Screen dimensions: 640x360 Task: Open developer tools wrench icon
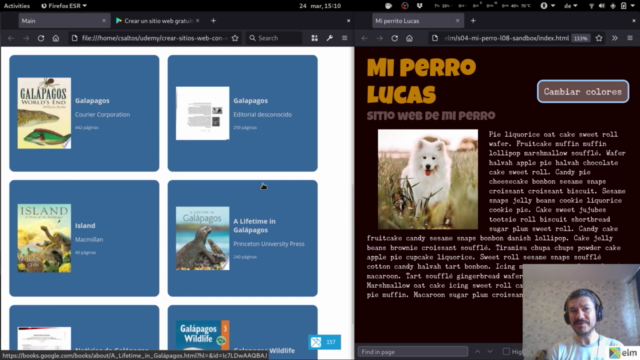point(329,38)
